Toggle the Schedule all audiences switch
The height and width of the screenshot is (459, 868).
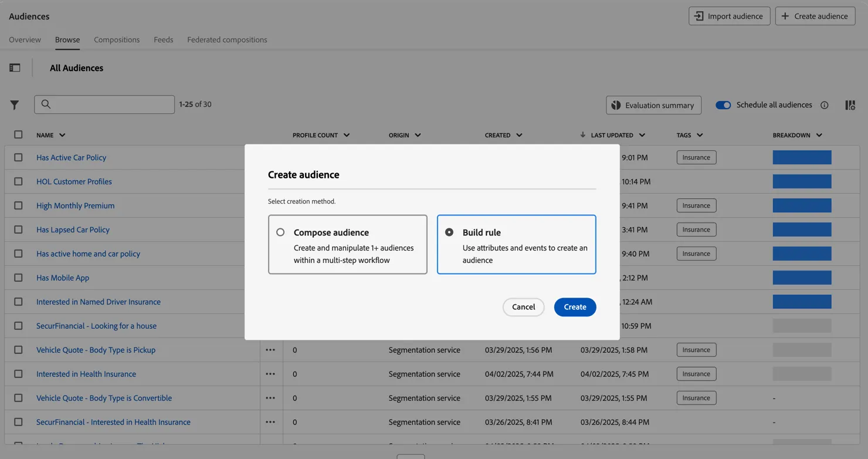tap(723, 105)
